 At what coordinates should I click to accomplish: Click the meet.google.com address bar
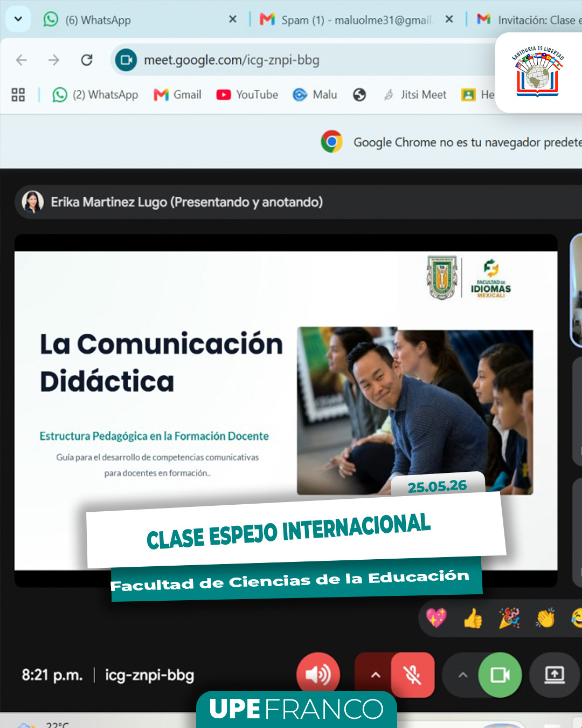click(x=302, y=60)
